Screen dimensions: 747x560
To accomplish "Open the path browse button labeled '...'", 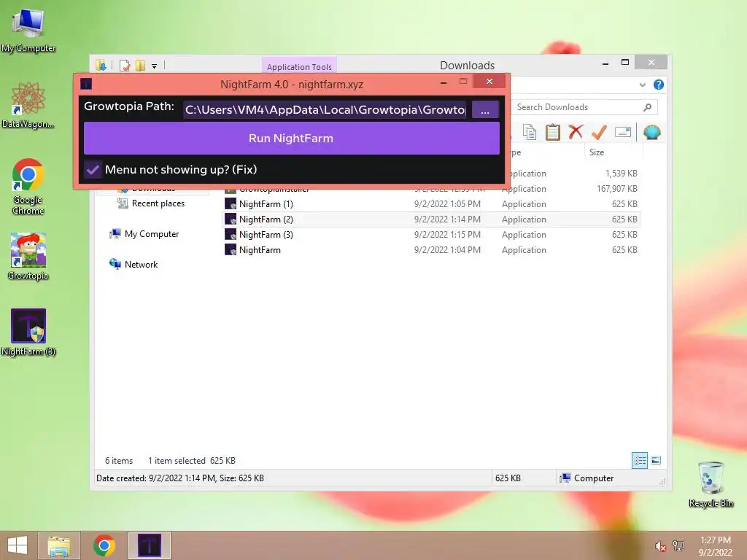I will [485, 110].
